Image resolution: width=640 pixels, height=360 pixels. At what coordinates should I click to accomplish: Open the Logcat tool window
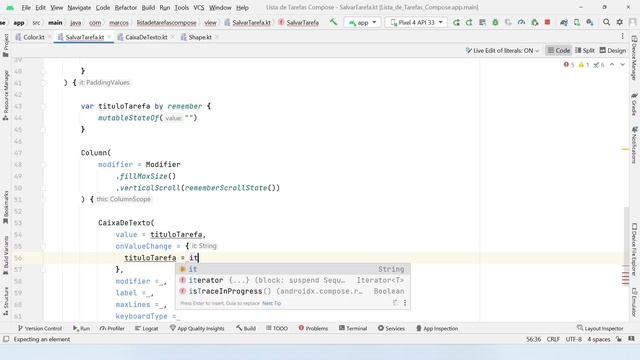pos(146,328)
